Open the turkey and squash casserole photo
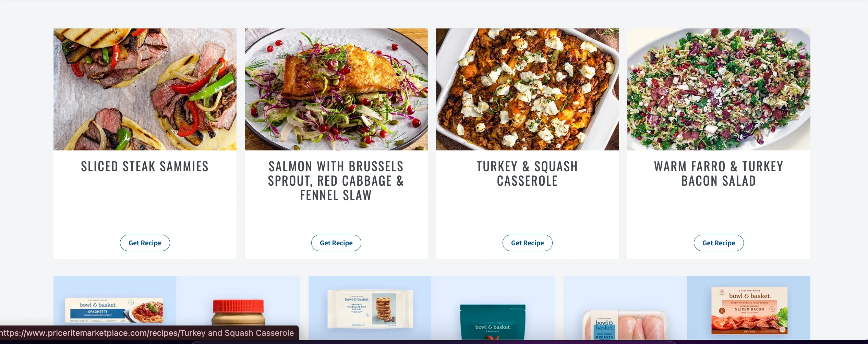The image size is (868, 344). pos(528,89)
